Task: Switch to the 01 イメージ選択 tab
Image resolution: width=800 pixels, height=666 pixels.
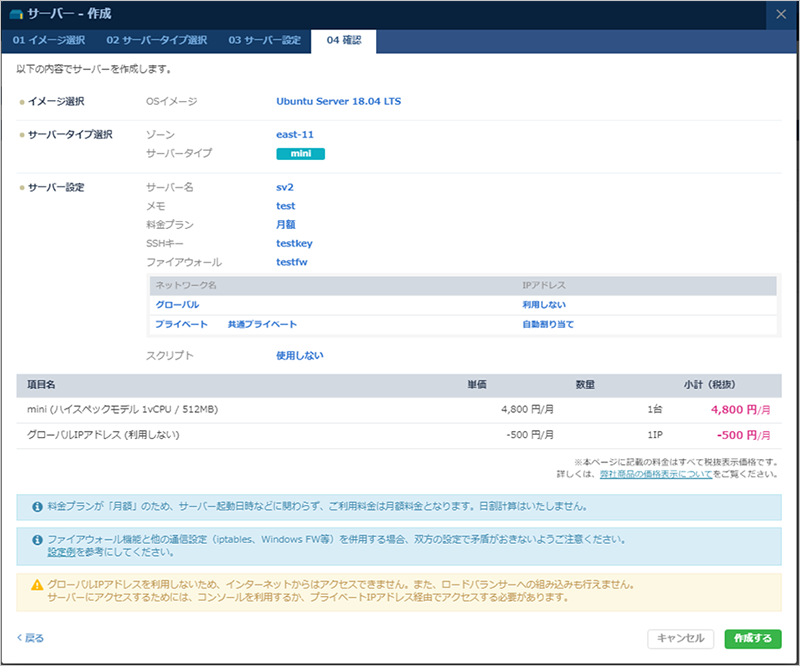Action: [x=49, y=41]
